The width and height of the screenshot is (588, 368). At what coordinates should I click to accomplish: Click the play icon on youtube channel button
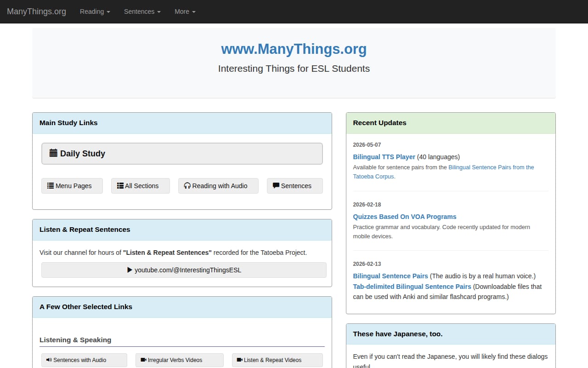[x=130, y=270]
